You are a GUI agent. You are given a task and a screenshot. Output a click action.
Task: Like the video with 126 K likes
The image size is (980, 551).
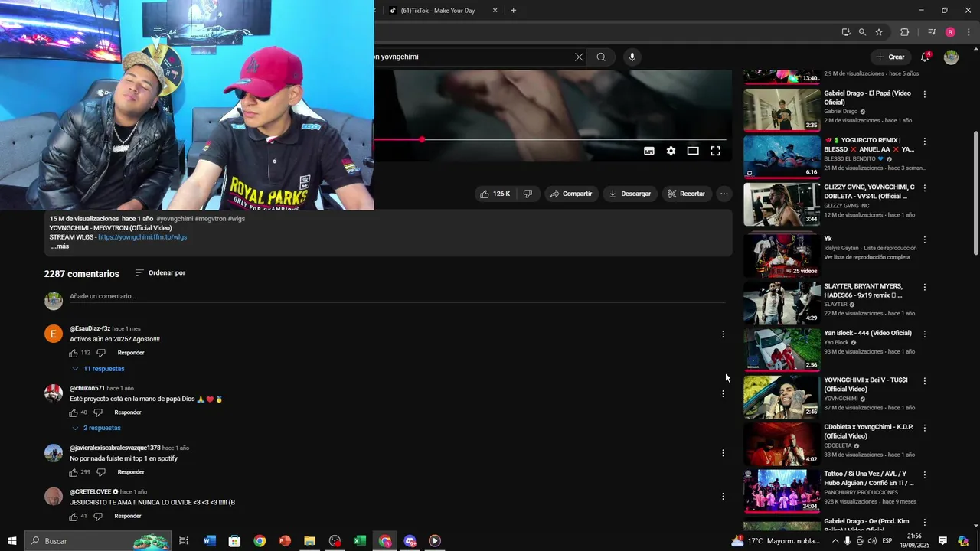495,194
